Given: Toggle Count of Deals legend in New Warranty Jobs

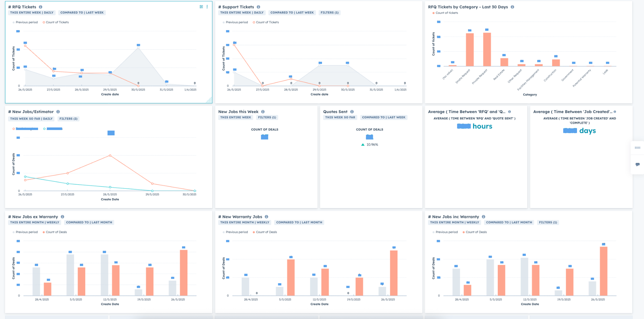Looking at the screenshot, I should tap(266, 232).
